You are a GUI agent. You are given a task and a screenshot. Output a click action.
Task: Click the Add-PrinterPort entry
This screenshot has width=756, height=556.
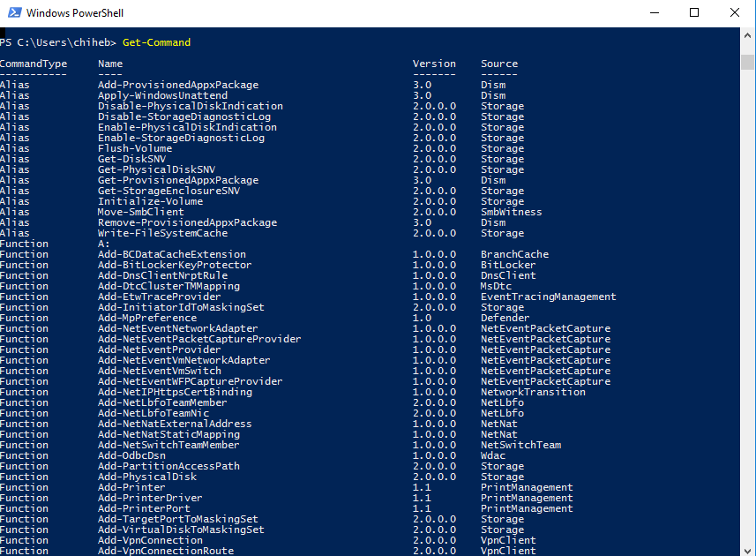pyautogui.click(x=144, y=509)
